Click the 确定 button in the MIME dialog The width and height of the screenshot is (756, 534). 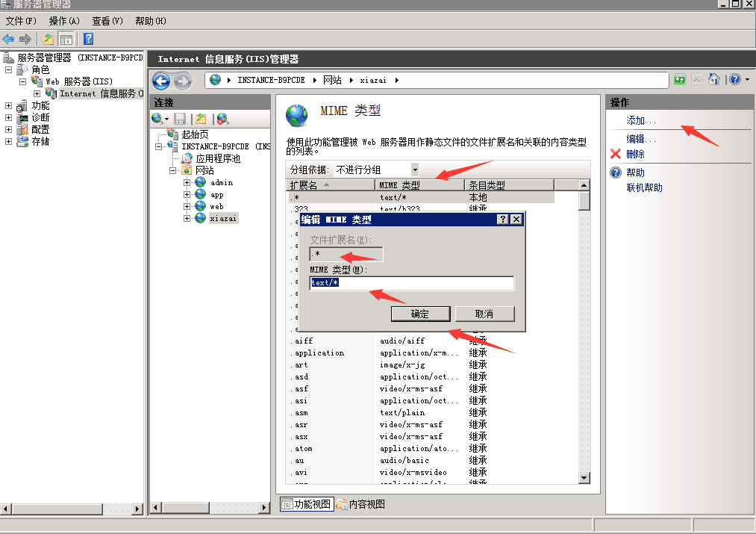(421, 313)
